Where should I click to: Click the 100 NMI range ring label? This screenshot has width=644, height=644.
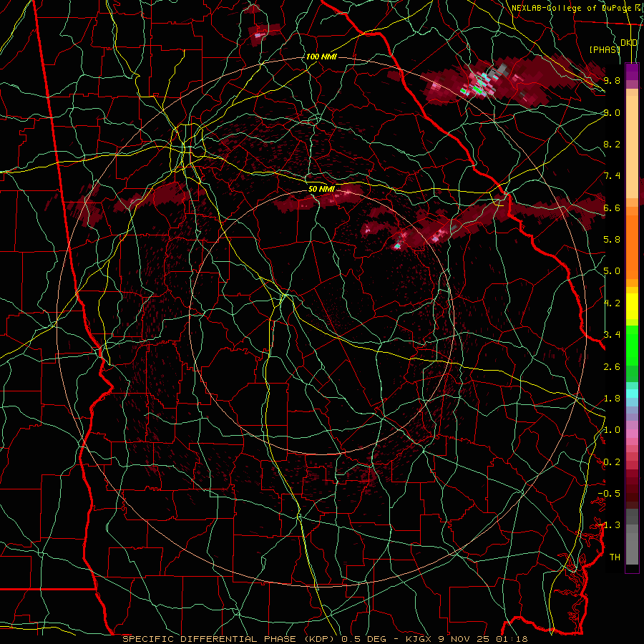click(321, 57)
